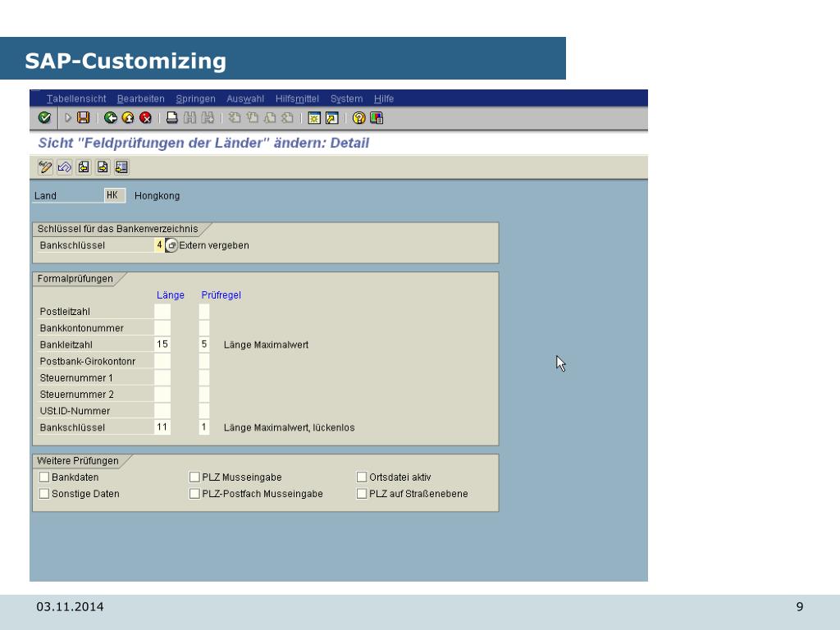Open the value help button beside Bankschlüssel

[x=171, y=245]
